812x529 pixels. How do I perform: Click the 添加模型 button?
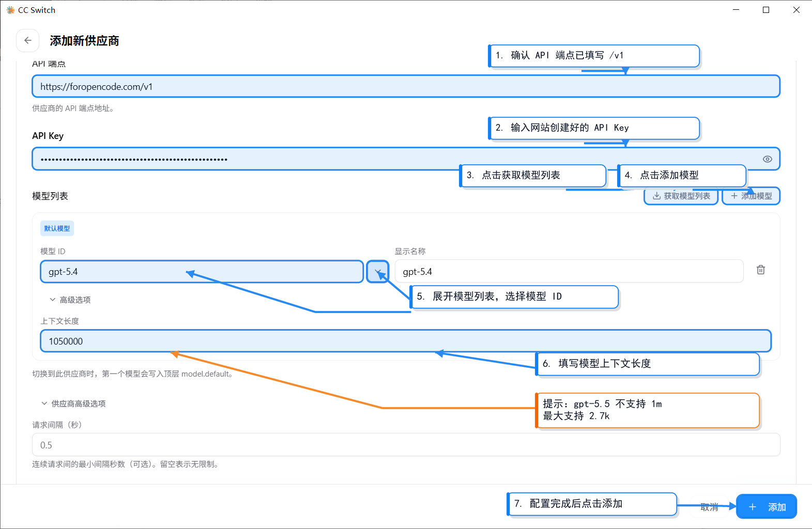pos(751,196)
